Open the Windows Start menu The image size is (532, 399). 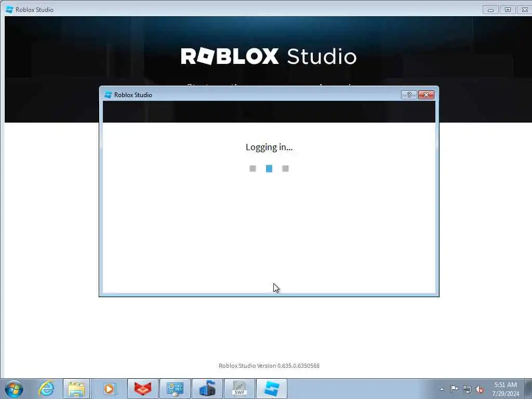14,389
